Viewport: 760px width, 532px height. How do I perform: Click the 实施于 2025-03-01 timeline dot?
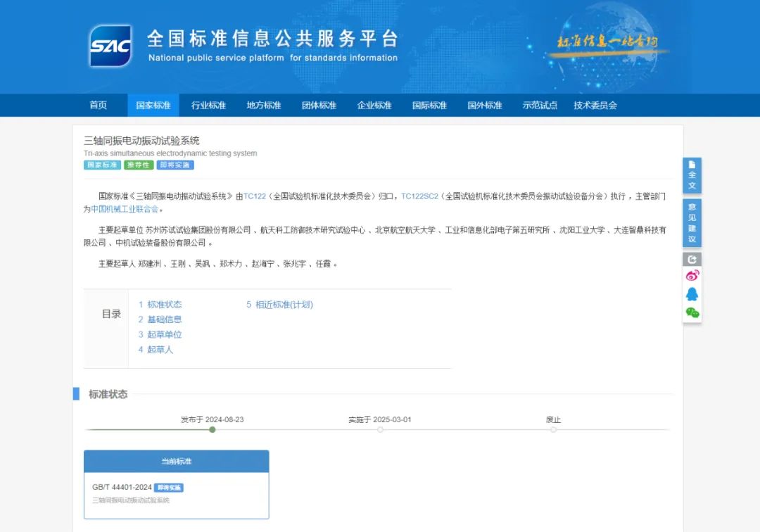380,429
